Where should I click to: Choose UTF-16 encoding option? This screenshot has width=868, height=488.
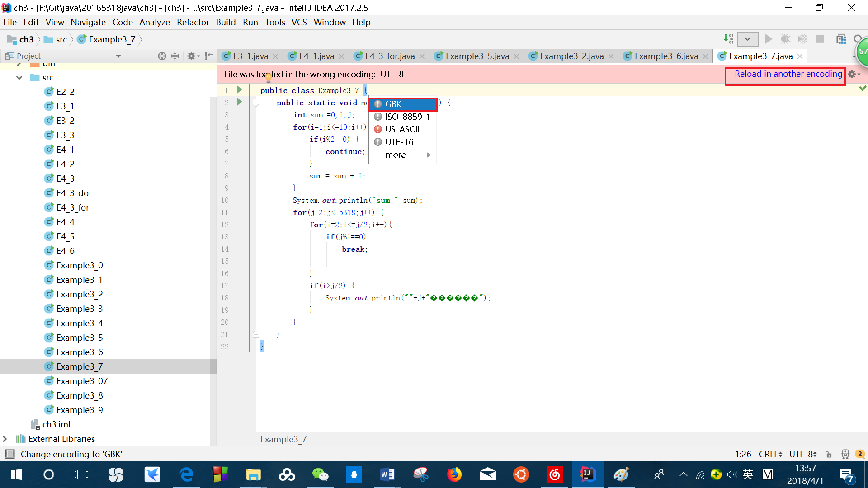(403, 142)
